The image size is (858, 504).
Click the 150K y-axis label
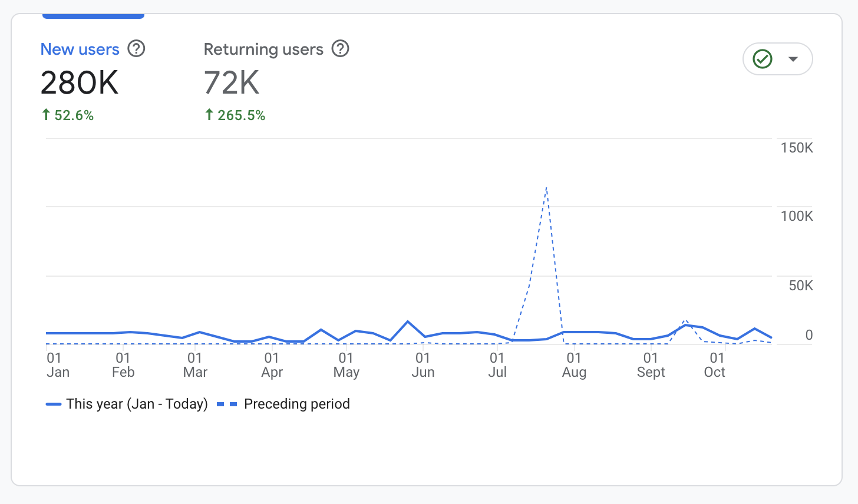coord(797,148)
